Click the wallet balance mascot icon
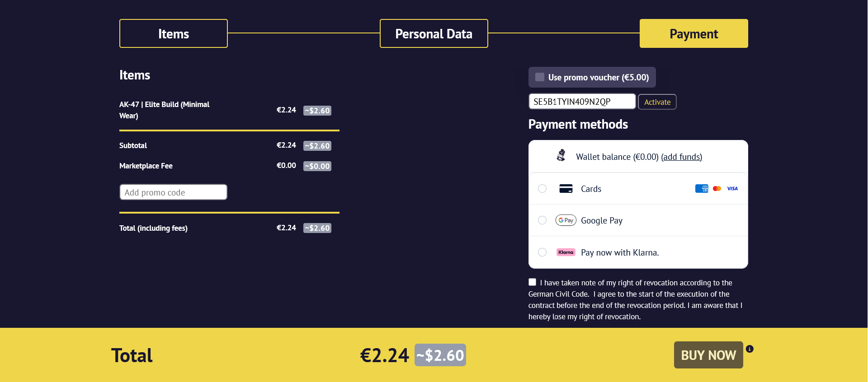The image size is (868, 382). click(x=561, y=155)
